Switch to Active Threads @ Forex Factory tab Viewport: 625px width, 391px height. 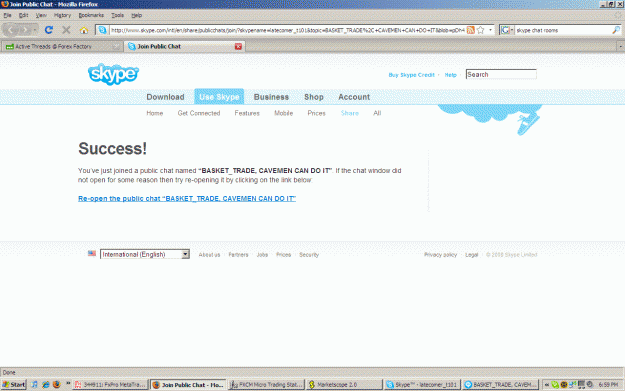pyautogui.click(x=61, y=46)
